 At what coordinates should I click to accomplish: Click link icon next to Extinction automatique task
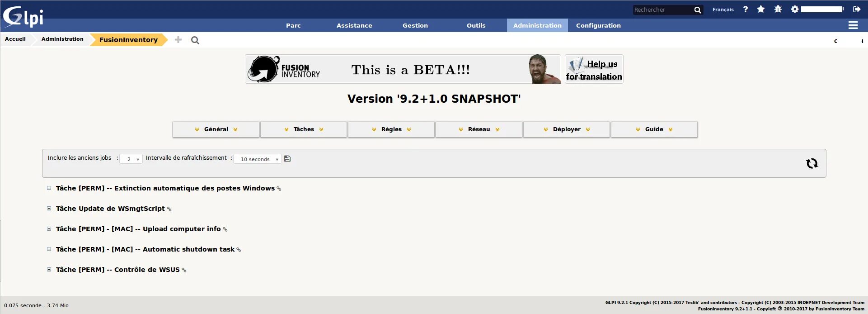click(279, 189)
